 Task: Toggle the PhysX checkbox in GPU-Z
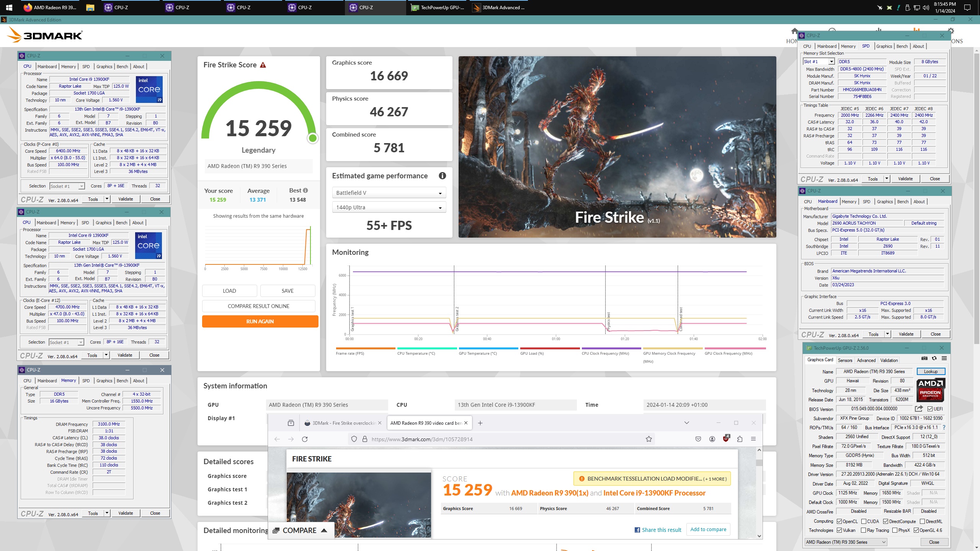(895, 530)
